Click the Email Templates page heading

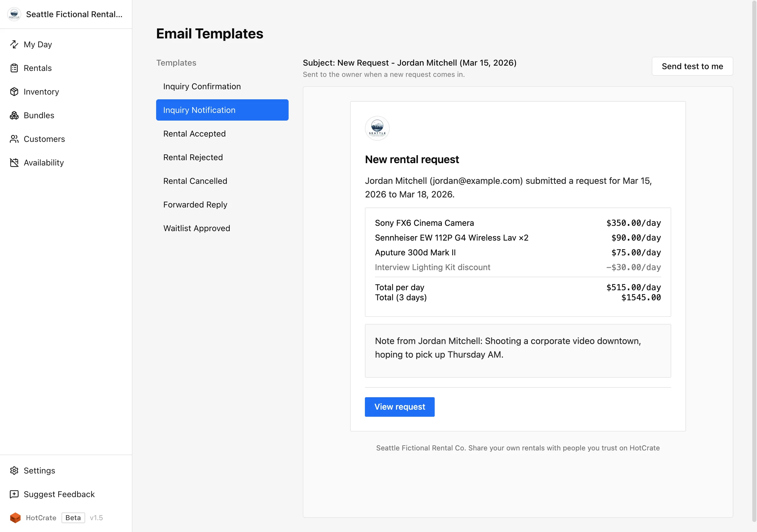pyautogui.click(x=210, y=34)
